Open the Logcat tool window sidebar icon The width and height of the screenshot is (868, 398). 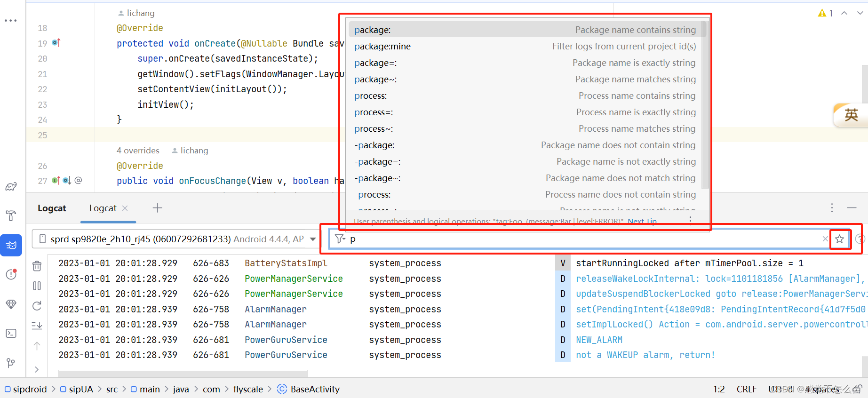pyautogui.click(x=11, y=245)
